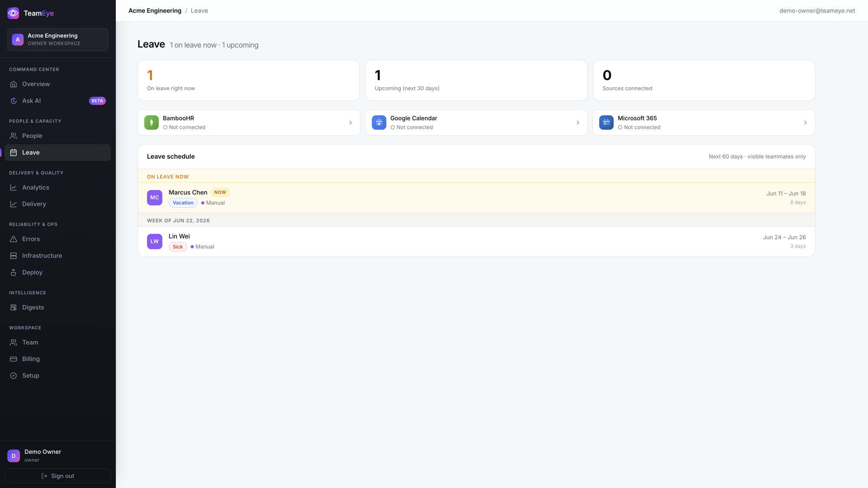Expand the Microsoft 365 card chevron
Screen dimensions: 868x488
805,123
